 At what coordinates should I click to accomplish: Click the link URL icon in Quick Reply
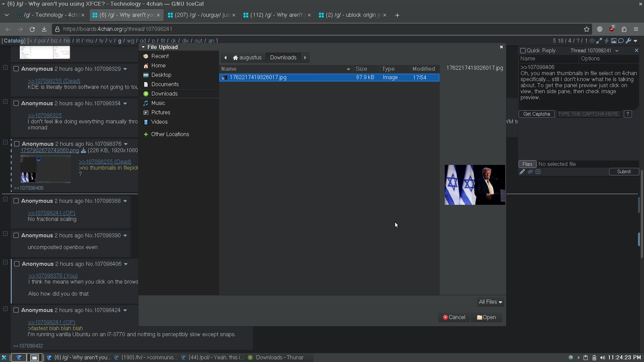[x=530, y=172]
